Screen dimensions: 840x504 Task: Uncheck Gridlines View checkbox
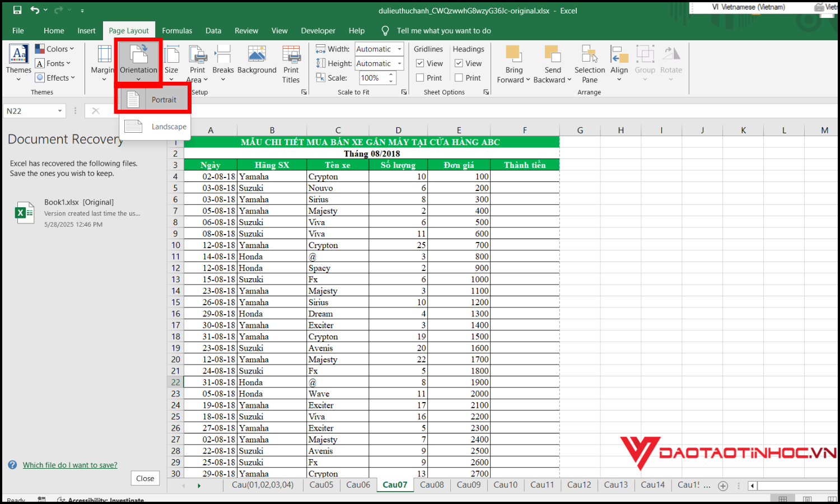coord(420,63)
